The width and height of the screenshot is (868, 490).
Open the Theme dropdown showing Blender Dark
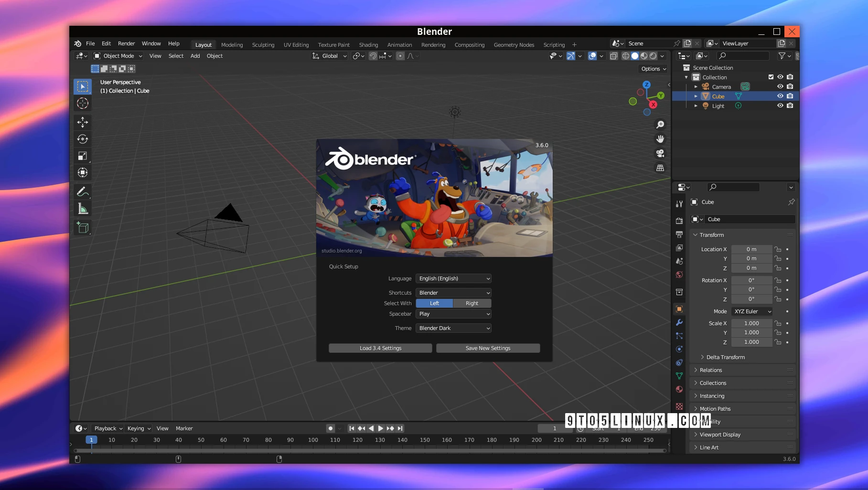[x=453, y=328]
